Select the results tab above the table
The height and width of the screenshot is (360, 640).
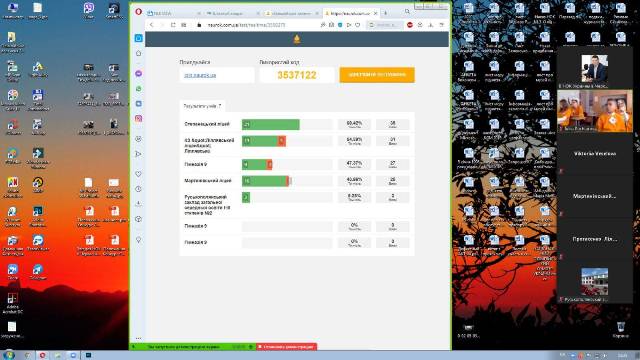202,106
